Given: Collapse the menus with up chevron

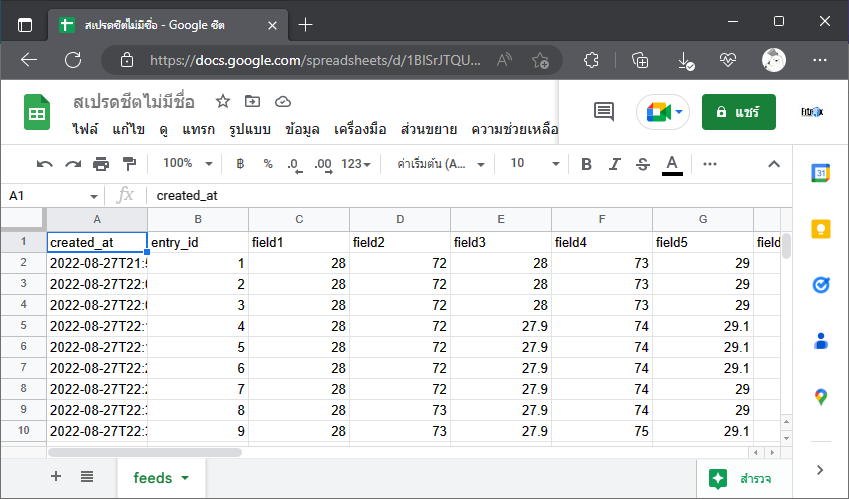Looking at the screenshot, I should pyautogui.click(x=774, y=164).
